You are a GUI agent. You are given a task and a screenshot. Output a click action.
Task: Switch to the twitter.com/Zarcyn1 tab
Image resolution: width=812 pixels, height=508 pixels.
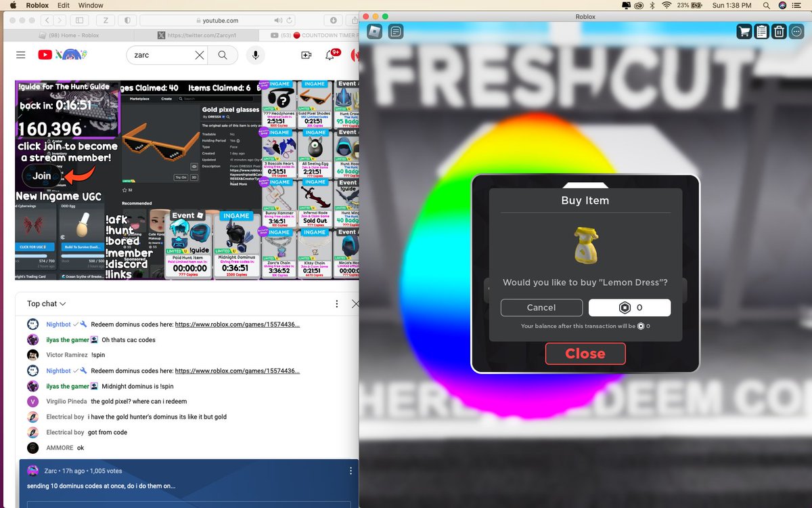(196, 35)
